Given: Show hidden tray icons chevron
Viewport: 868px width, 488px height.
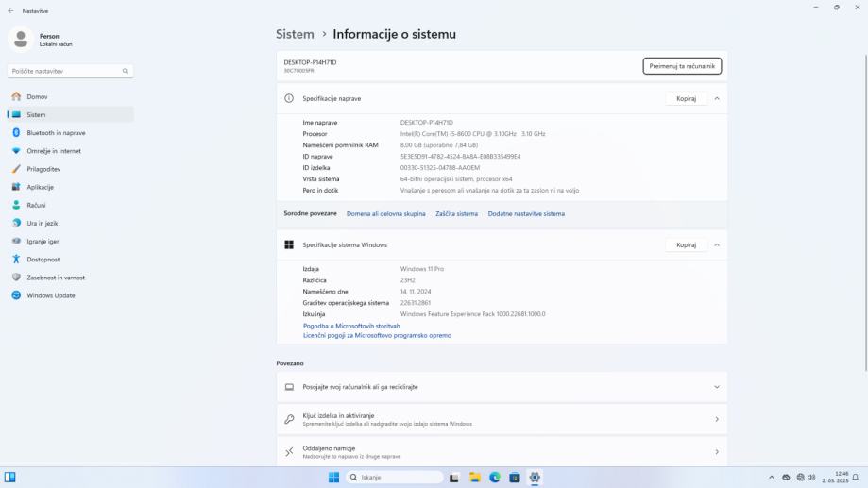Looking at the screenshot, I should click(772, 478).
